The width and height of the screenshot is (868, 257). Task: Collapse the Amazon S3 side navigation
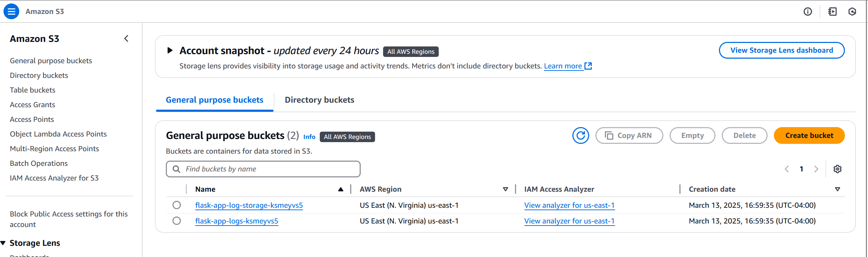126,38
